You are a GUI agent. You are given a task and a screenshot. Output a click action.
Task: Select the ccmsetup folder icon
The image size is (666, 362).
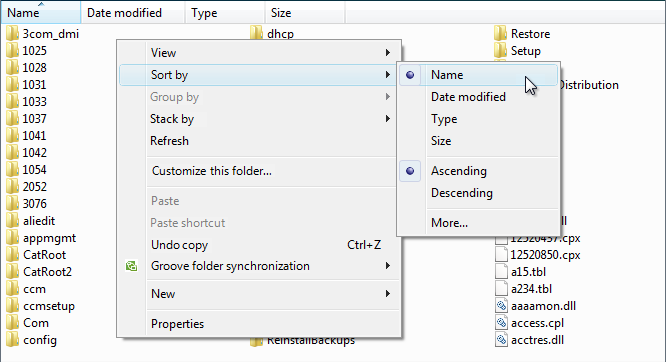[12, 306]
